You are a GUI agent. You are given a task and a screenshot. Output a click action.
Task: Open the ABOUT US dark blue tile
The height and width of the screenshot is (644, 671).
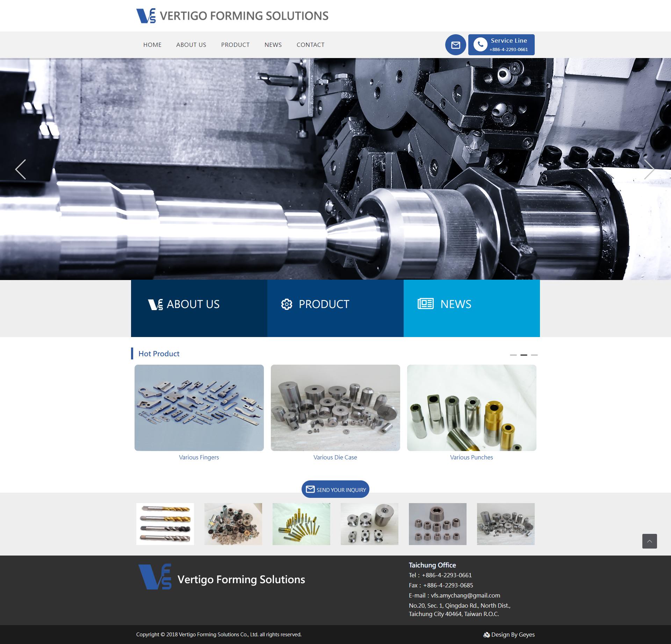[199, 308]
